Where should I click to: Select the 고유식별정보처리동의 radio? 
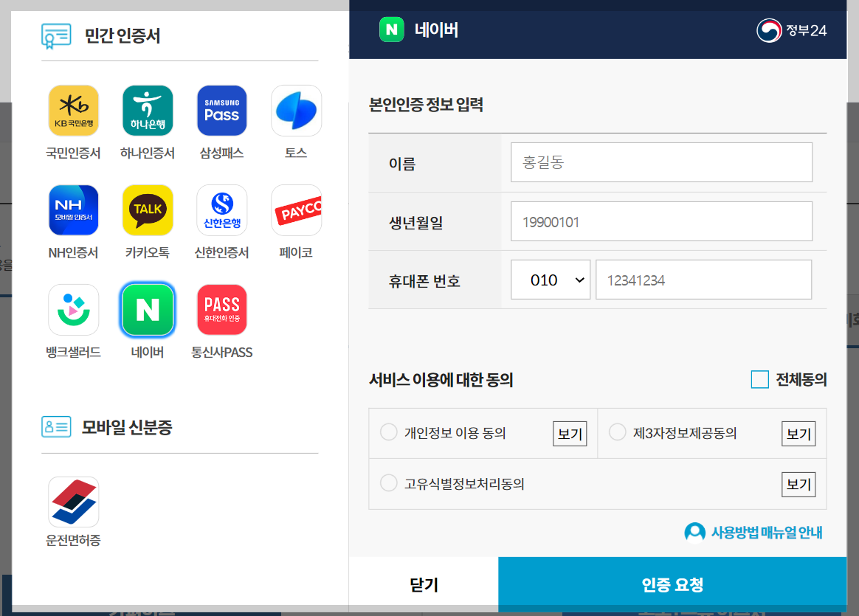pos(389,483)
